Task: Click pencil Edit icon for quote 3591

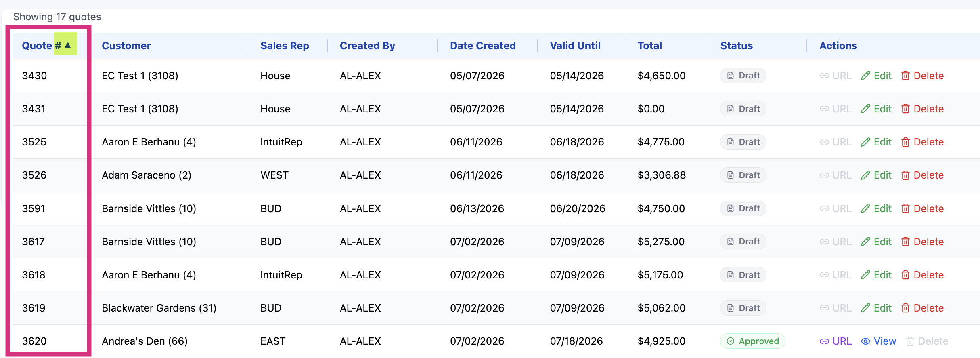Action: point(865,208)
